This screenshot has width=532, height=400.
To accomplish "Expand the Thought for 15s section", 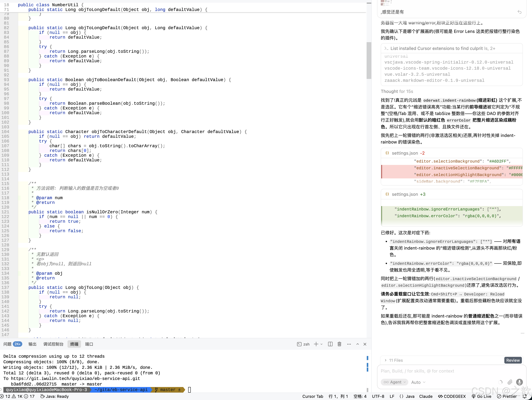I will coord(397,91).
